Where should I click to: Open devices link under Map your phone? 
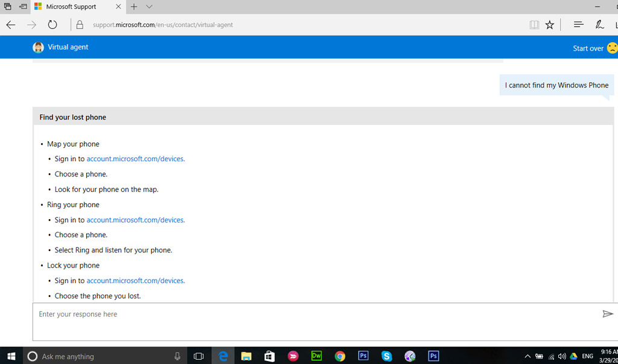[x=135, y=159]
